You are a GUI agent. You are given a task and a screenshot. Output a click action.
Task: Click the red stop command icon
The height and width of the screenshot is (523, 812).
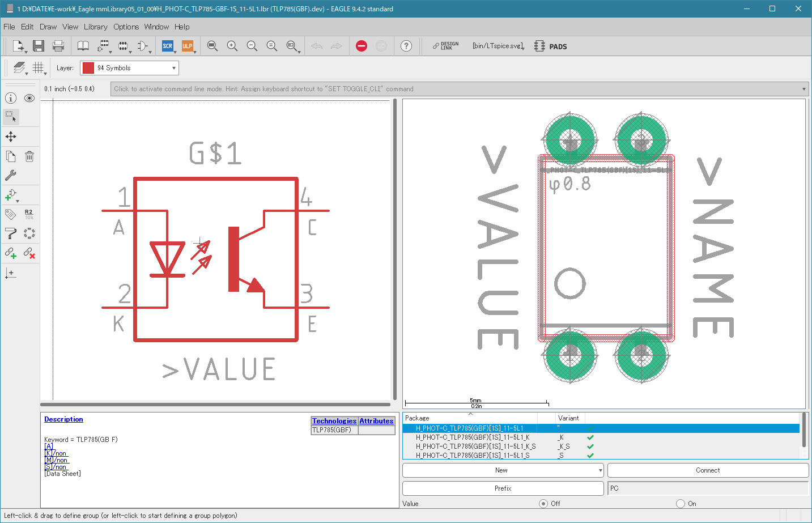pyautogui.click(x=362, y=46)
